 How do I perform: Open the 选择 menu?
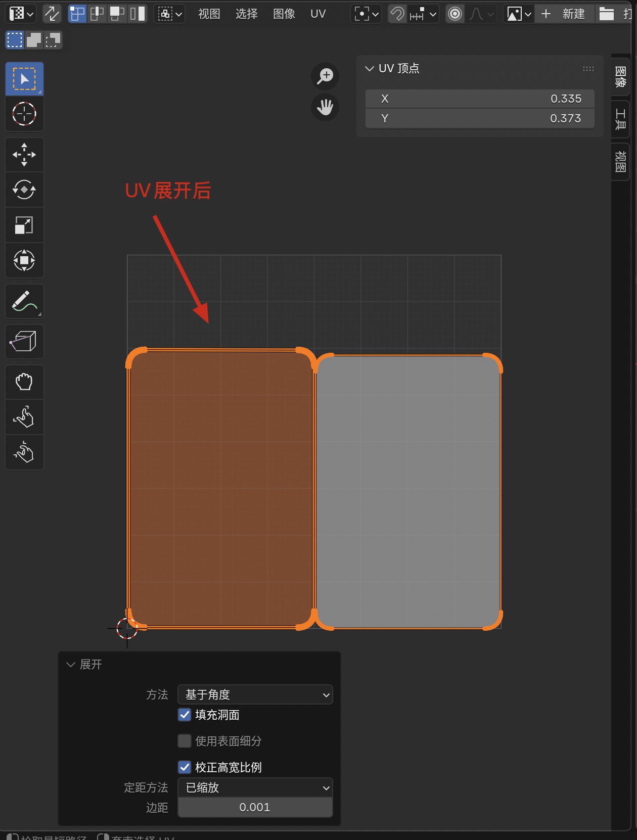pyautogui.click(x=246, y=14)
